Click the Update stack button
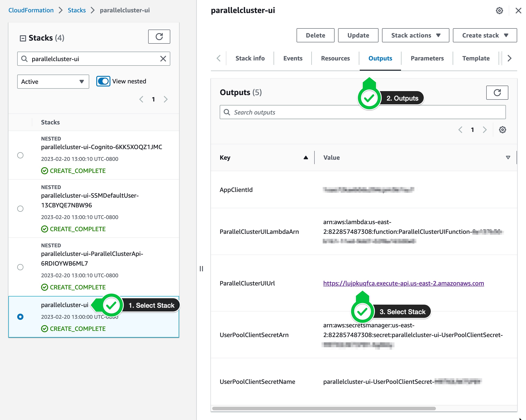 (x=358, y=36)
